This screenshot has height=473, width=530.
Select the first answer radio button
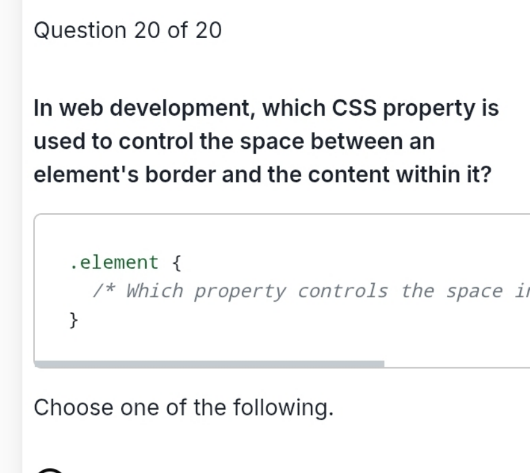(x=50, y=471)
